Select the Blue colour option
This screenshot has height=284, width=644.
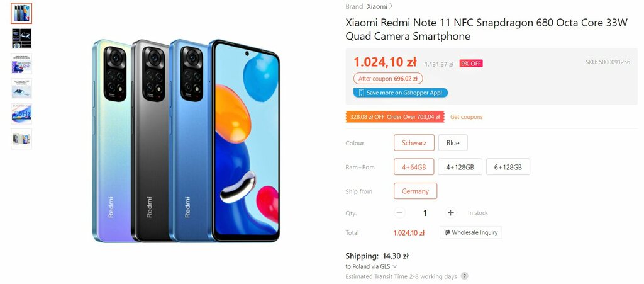(x=453, y=142)
